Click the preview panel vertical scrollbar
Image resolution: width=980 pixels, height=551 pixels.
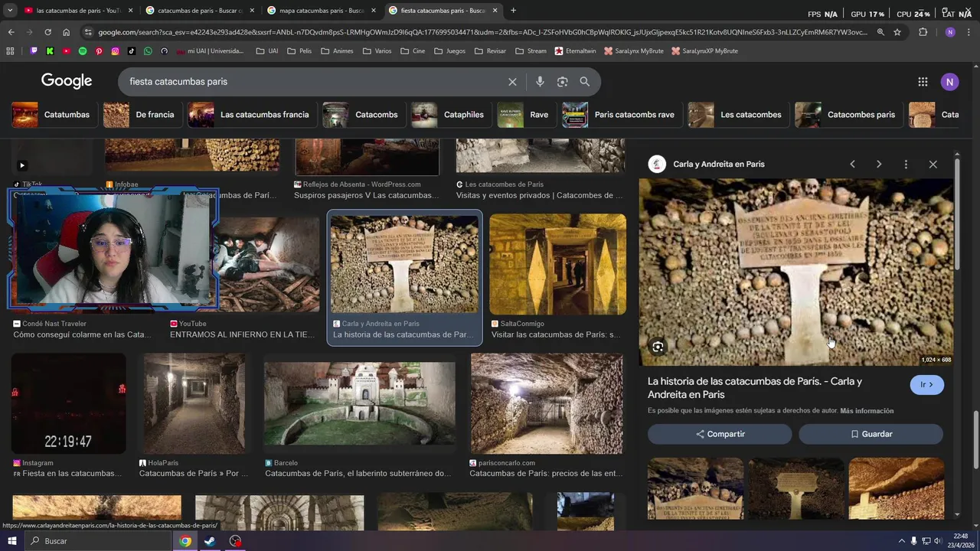tap(957, 214)
